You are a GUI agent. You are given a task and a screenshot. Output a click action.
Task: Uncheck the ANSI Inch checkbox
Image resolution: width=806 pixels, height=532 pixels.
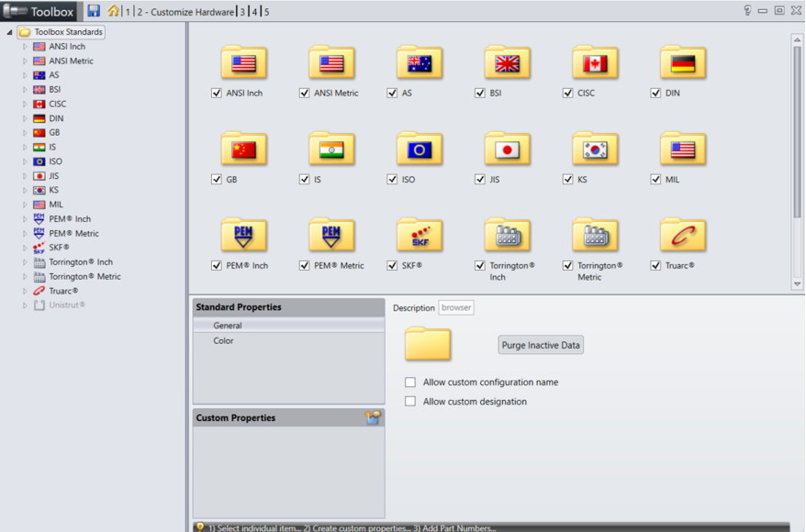[x=217, y=93]
